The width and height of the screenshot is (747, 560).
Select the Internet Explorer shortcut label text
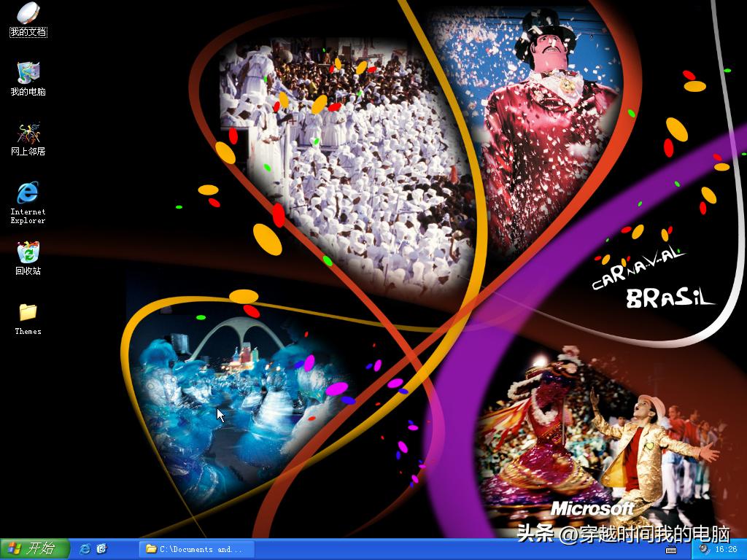27,216
